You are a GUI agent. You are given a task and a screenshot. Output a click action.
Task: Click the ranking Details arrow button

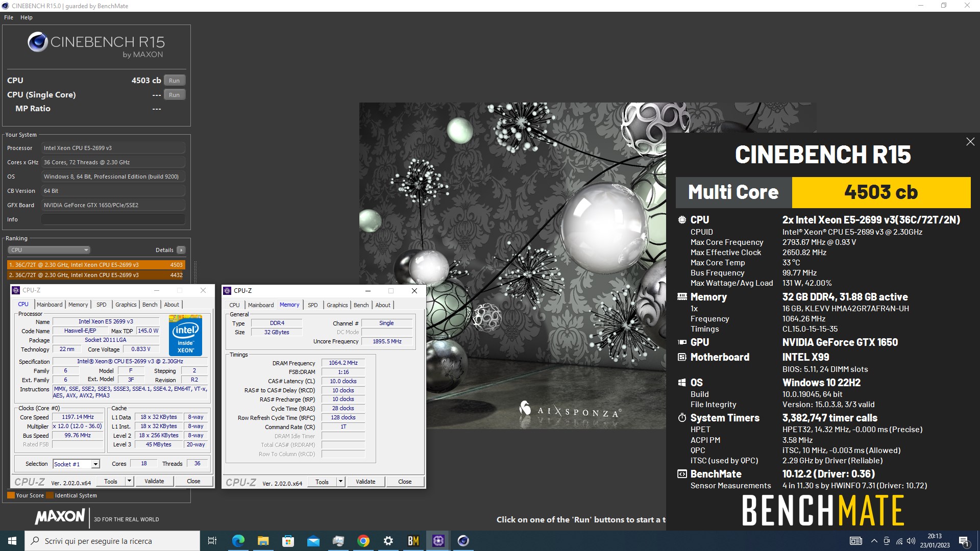tap(181, 250)
